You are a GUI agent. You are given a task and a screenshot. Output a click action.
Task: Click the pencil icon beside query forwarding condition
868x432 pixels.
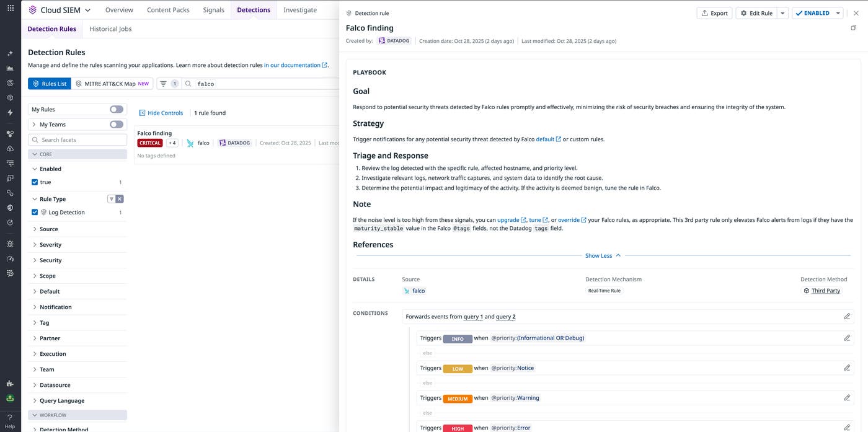[x=847, y=316]
